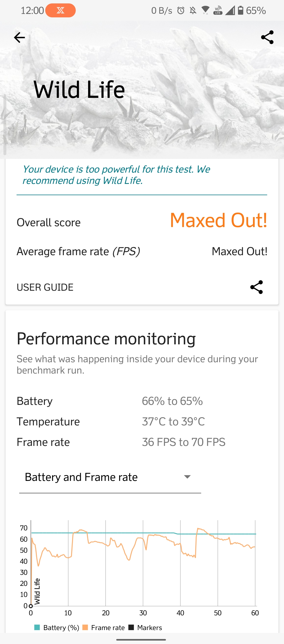The height and width of the screenshot is (644, 284).
Task: Tap the alarm clock status icon
Action: 181,11
